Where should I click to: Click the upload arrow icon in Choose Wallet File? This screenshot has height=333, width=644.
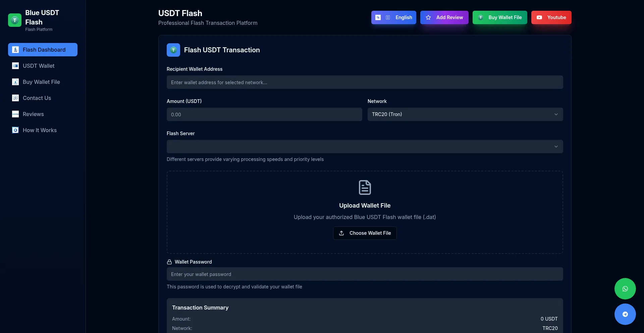click(341, 233)
